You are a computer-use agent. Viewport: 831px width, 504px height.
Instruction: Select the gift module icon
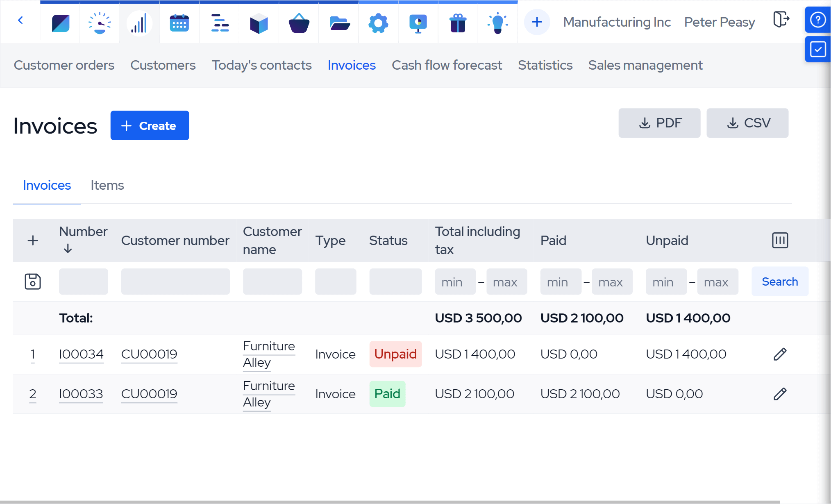457,23
